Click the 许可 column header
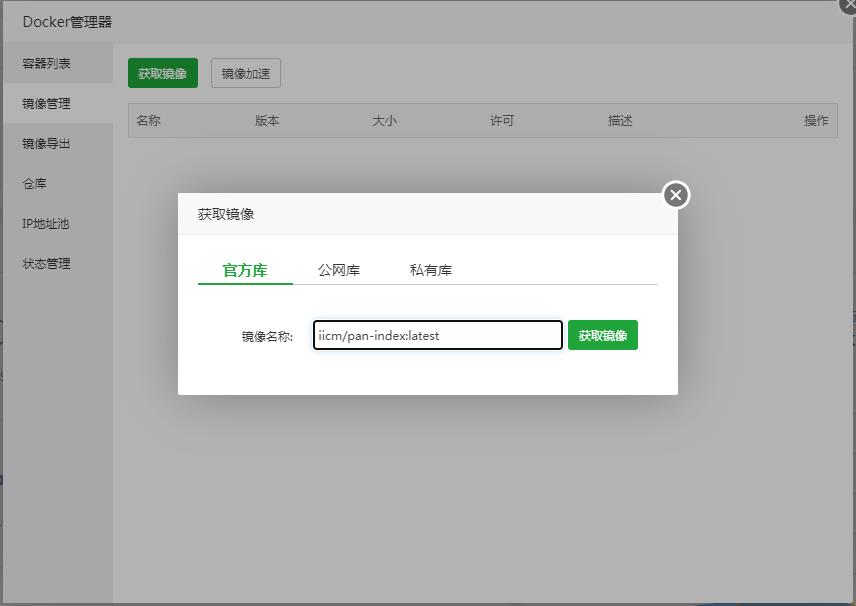 (502, 121)
